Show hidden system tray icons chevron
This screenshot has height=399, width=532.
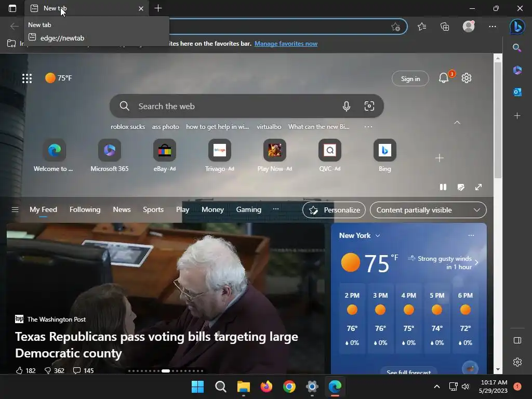pyautogui.click(x=436, y=387)
